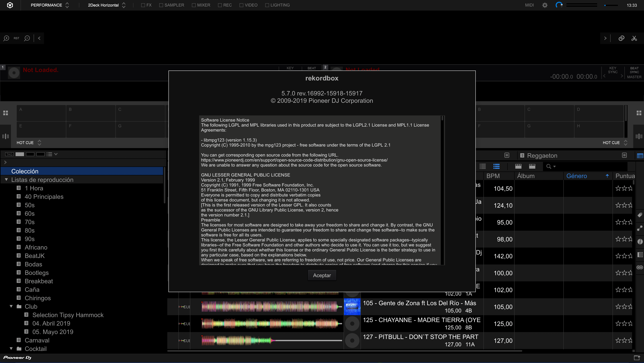Click the RST waveform zoom reset button
The image size is (644, 363).
17,38
